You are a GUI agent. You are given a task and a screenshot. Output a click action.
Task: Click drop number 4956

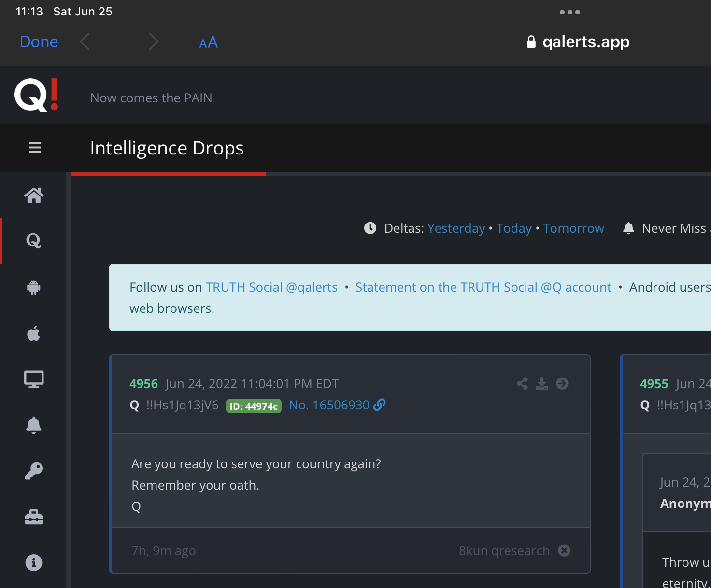coord(143,384)
